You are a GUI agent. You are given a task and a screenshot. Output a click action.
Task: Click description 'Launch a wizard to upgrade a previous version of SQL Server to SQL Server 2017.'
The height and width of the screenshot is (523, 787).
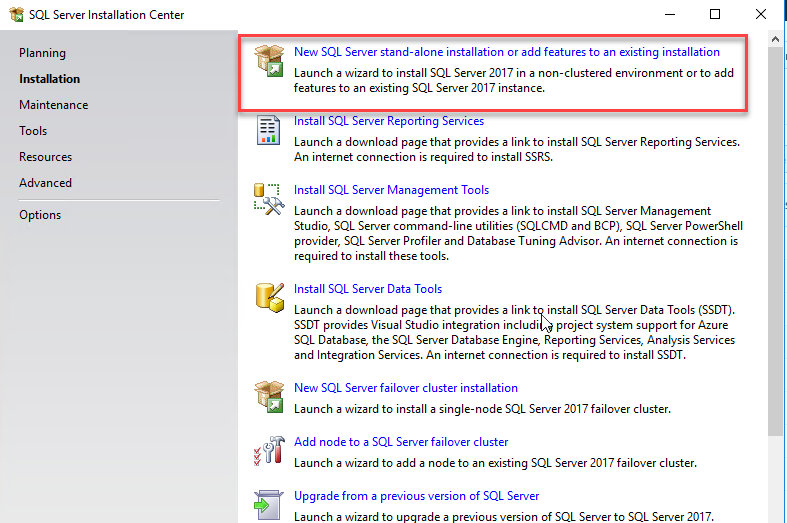coord(504,516)
